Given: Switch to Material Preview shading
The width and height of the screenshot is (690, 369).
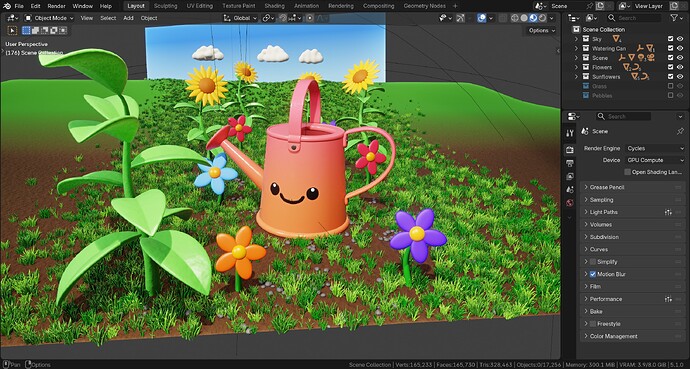Looking at the screenshot, I should click(x=533, y=18).
